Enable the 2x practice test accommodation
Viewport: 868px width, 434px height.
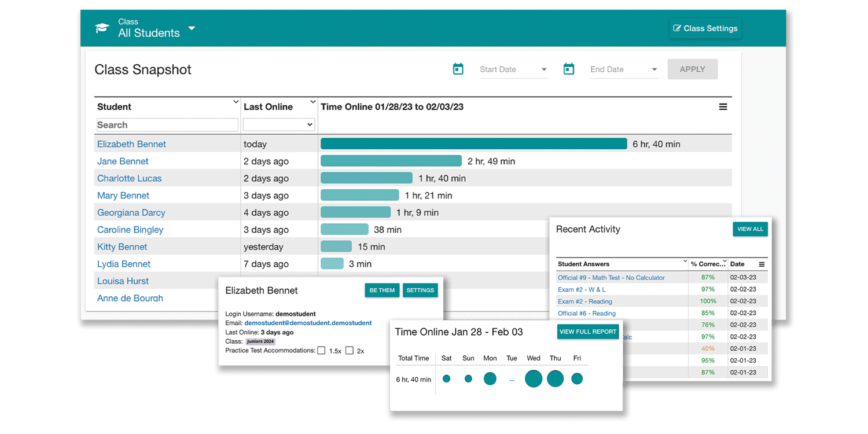point(350,350)
